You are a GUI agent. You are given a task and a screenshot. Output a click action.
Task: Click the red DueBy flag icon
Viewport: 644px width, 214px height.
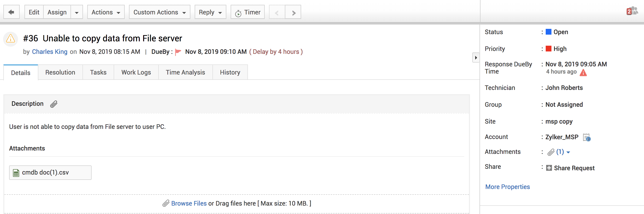click(178, 52)
